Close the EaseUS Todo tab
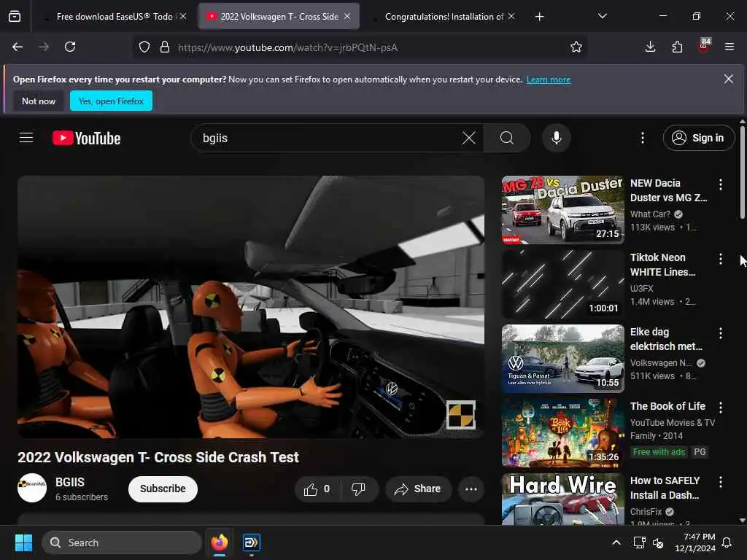This screenshot has height=560, width=747. tap(183, 16)
